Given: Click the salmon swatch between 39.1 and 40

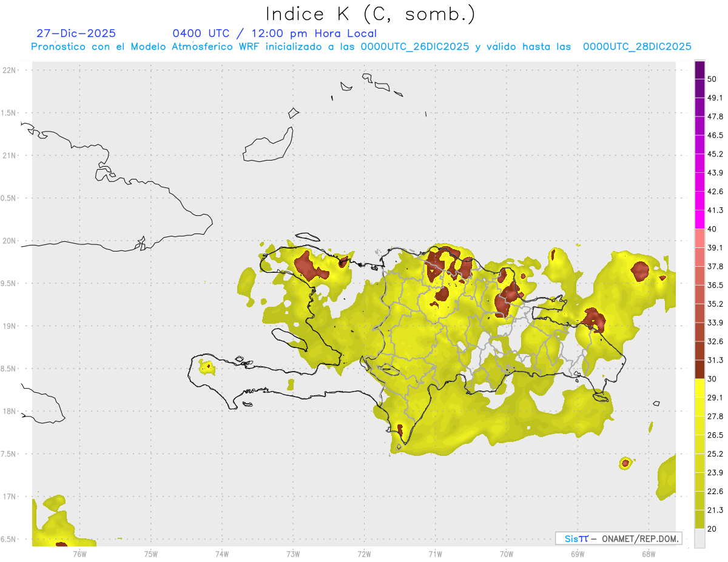Looking at the screenshot, I should tap(699, 238).
